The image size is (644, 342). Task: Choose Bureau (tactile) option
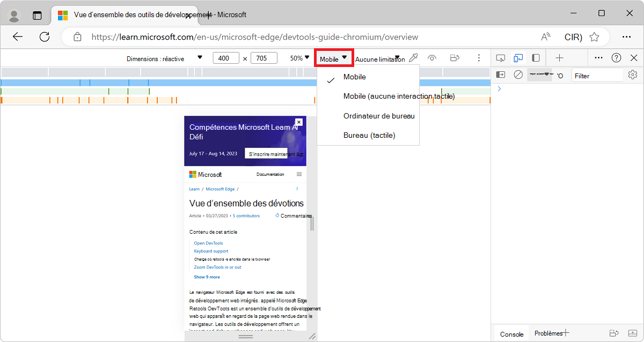(x=368, y=136)
